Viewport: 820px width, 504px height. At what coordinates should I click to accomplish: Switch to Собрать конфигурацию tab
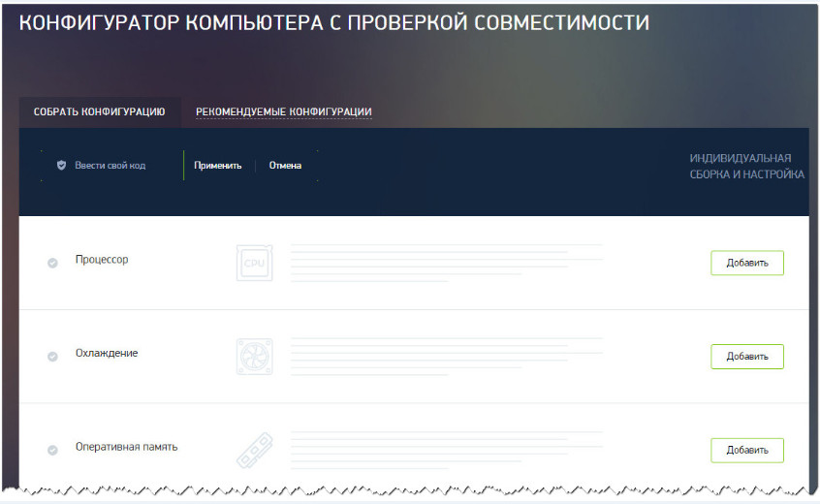[100, 111]
